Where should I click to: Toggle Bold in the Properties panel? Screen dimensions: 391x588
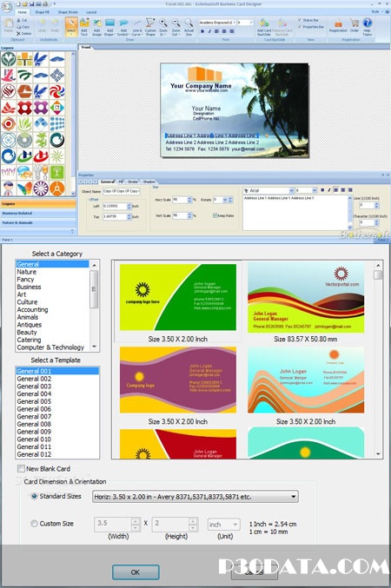pos(322,190)
